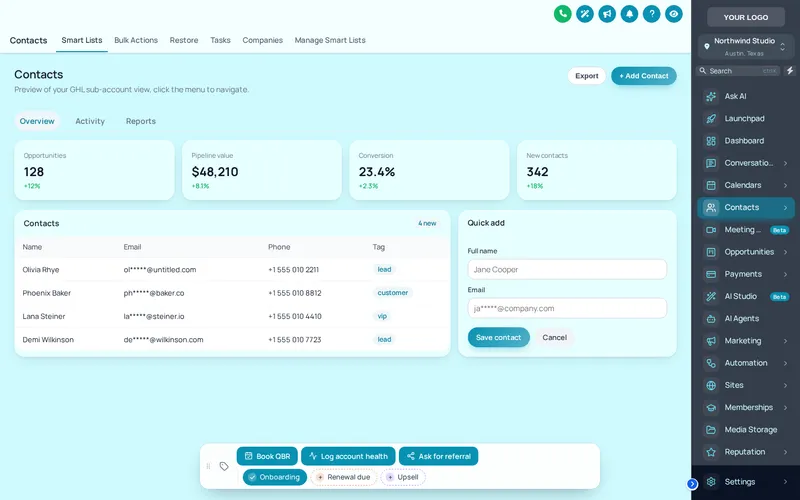Expand the Automation sidebar chevron

(785, 363)
